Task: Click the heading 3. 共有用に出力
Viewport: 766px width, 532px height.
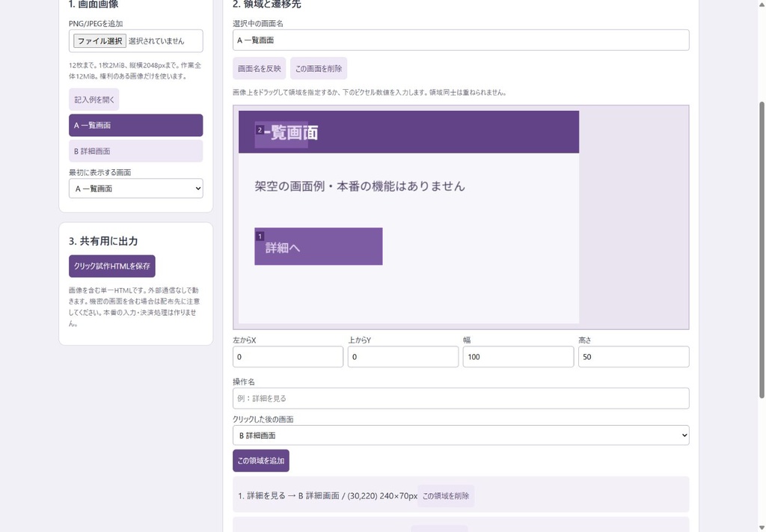Action: [103, 241]
